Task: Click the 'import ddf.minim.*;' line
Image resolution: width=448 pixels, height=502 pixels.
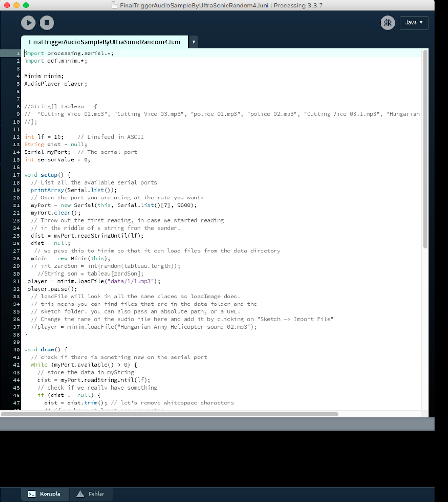Action: tap(56, 61)
